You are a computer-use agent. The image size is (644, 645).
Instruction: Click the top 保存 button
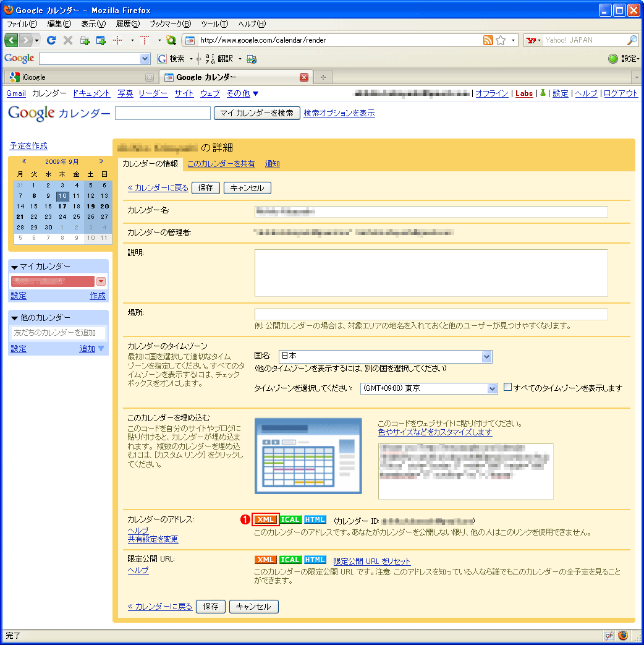[x=206, y=188]
